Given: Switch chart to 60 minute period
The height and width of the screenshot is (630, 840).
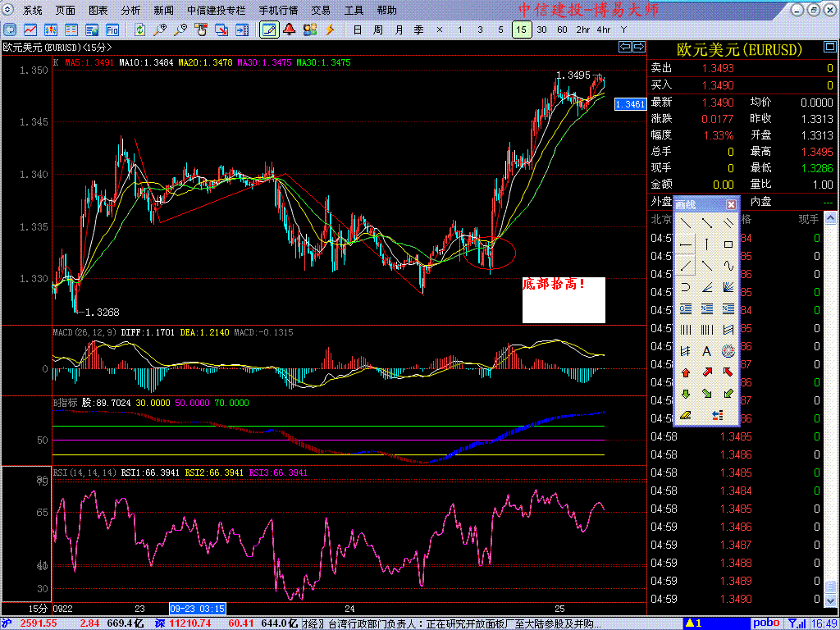Looking at the screenshot, I should (x=562, y=30).
